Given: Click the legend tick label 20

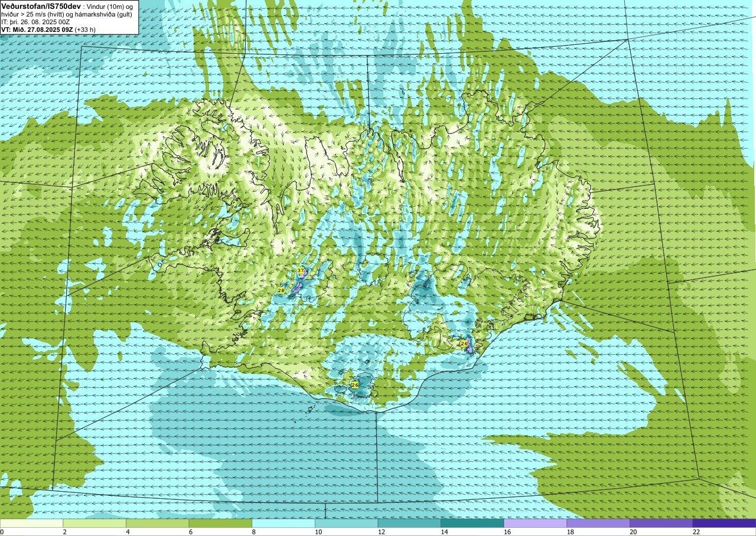Looking at the screenshot, I should tap(634, 532).
